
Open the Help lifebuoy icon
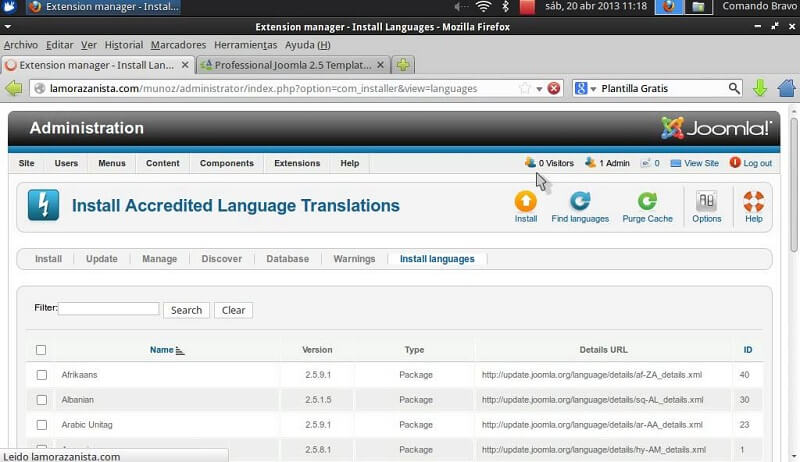click(x=754, y=201)
